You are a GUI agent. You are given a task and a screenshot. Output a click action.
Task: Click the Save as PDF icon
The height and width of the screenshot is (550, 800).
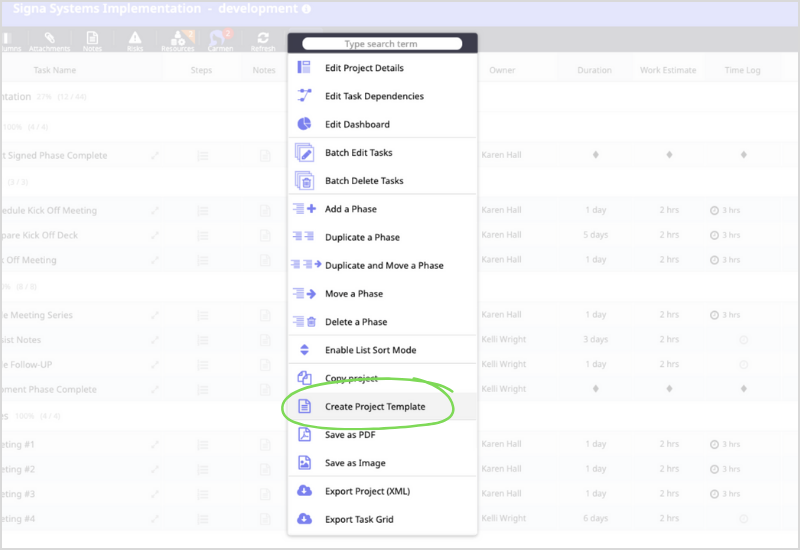[x=305, y=434]
